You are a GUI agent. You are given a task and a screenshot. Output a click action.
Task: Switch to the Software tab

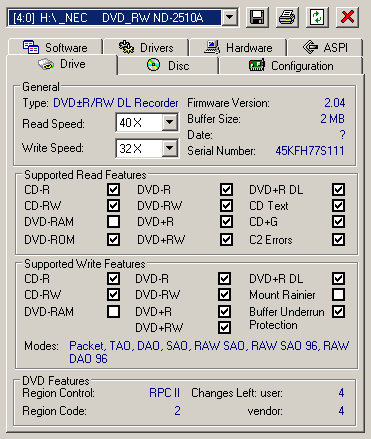tap(55, 47)
